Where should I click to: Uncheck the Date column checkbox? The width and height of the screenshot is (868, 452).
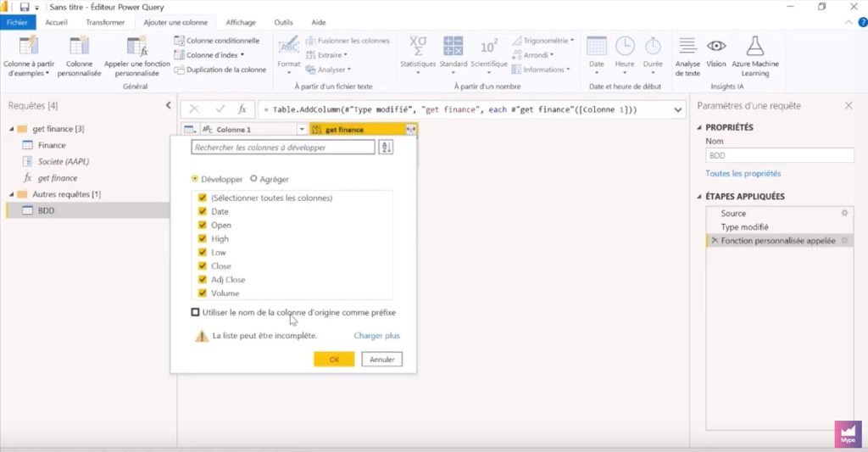click(203, 212)
